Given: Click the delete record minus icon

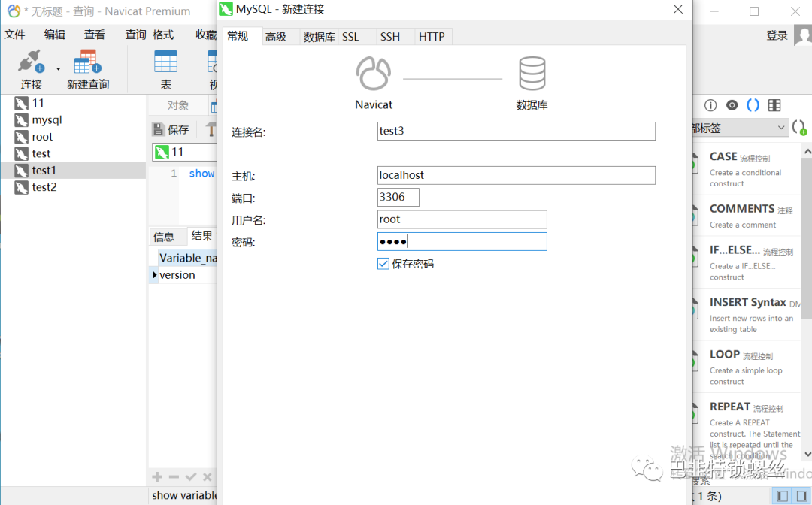Looking at the screenshot, I should pos(174,477).
